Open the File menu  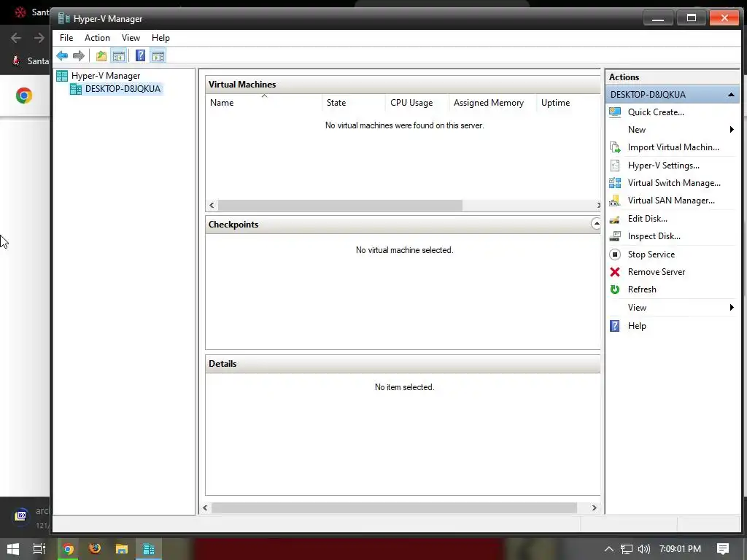click(x=66, y=38)
